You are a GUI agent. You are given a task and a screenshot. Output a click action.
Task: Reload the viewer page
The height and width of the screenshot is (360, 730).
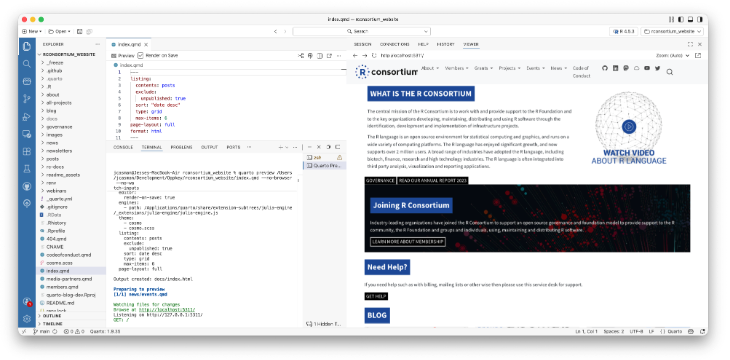click(374, 55)
